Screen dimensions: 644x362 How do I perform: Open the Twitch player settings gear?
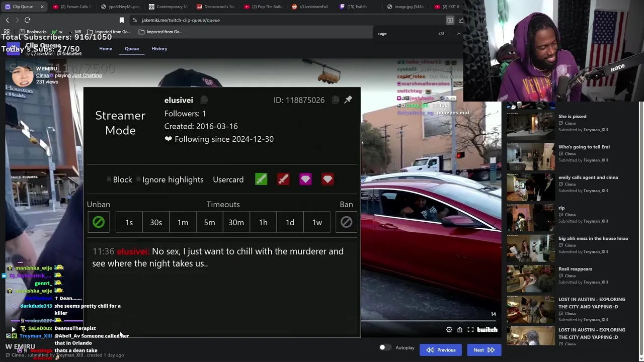click(x=449, y=330)
